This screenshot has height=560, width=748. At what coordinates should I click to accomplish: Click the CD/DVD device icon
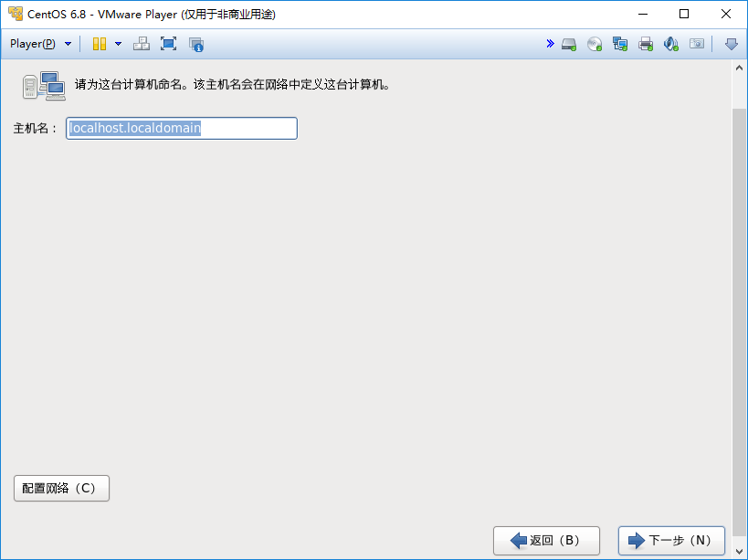(595, 43)
